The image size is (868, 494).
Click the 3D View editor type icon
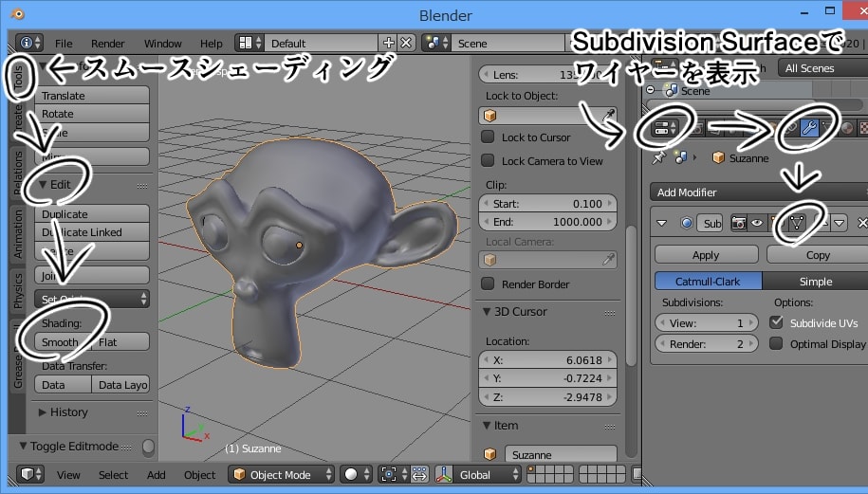[x=30, y=475]
